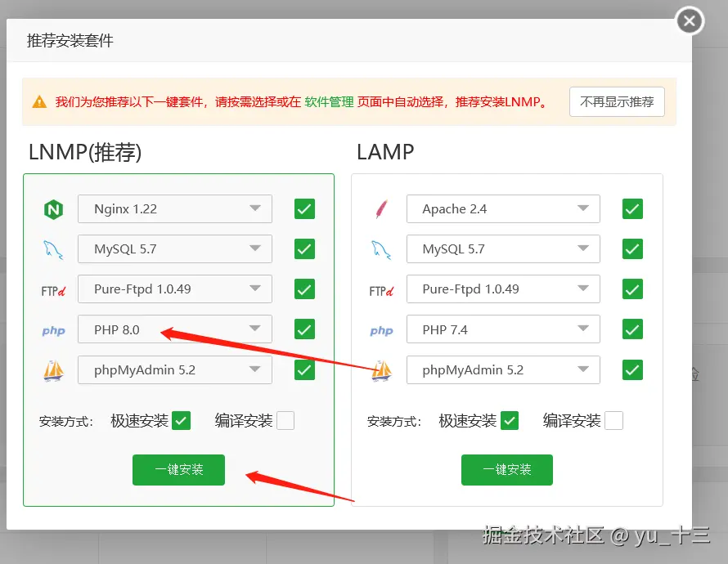The height and width of the screenshot is (564, 728).
Task: Open the LNMP MySQL 5.7 dropdown
Action: [175, 249]
